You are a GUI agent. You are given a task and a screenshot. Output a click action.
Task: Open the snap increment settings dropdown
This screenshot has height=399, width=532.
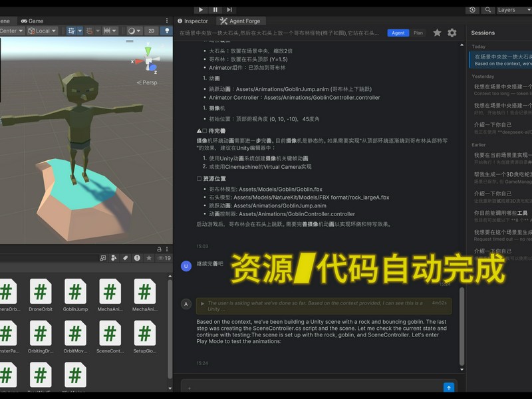(x=110, y=31)
